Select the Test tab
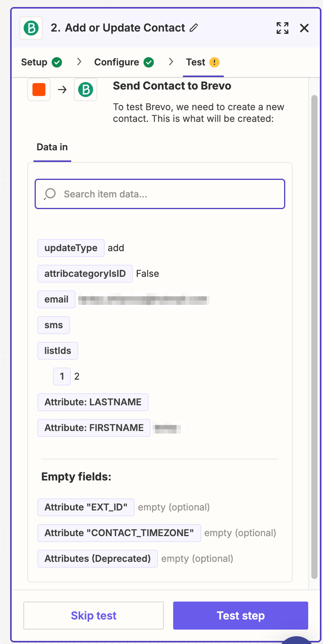323x644 pixels. (x=195, y=62)
